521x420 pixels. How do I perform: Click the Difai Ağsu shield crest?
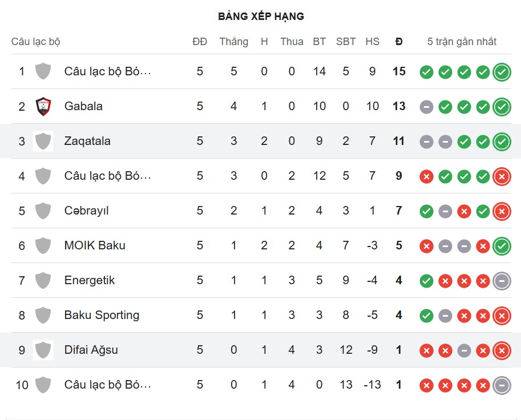click(x=43, y=350)
